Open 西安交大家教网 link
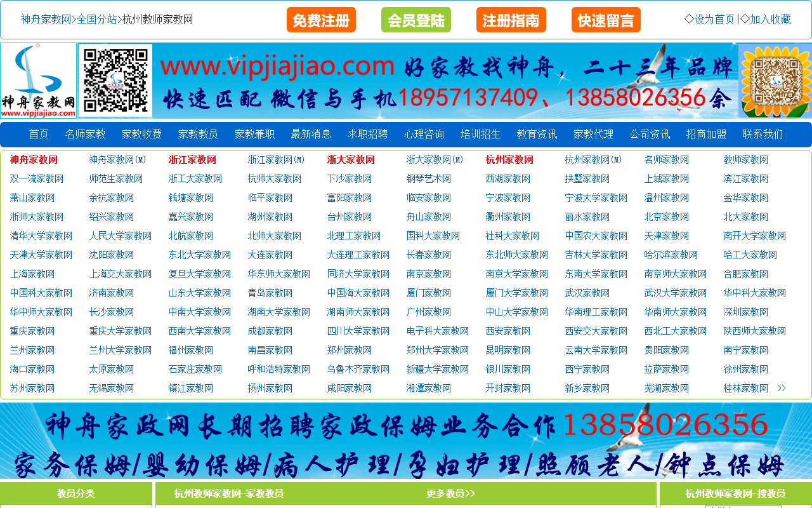Image resolution: width=812 pixels, height=508 pixels. click(596, 331)
